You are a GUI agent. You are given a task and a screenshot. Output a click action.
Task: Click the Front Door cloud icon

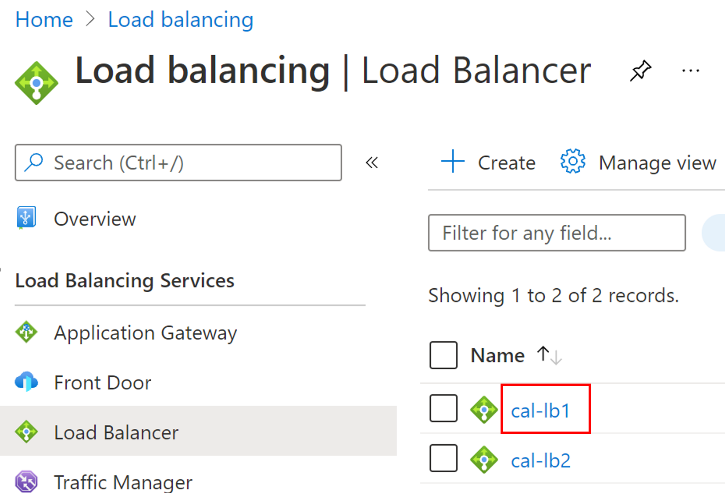[x=26, y=382]
